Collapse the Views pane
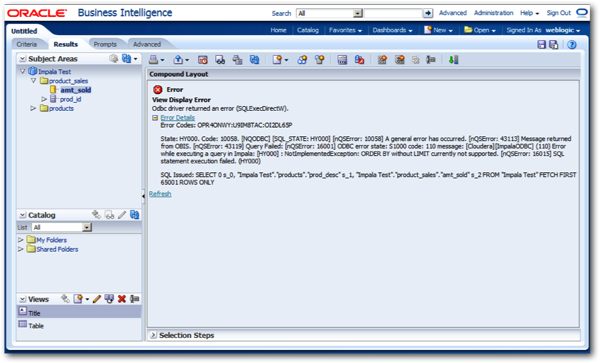The height and width of the screenshot is (363, 600). (x=23, y=299)
